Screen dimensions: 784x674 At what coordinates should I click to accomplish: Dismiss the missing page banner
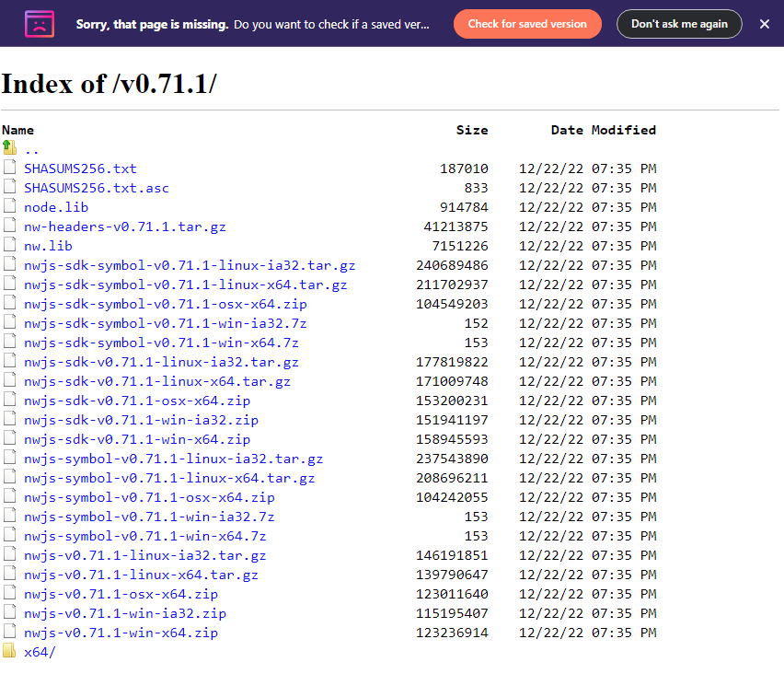(765, 25)
